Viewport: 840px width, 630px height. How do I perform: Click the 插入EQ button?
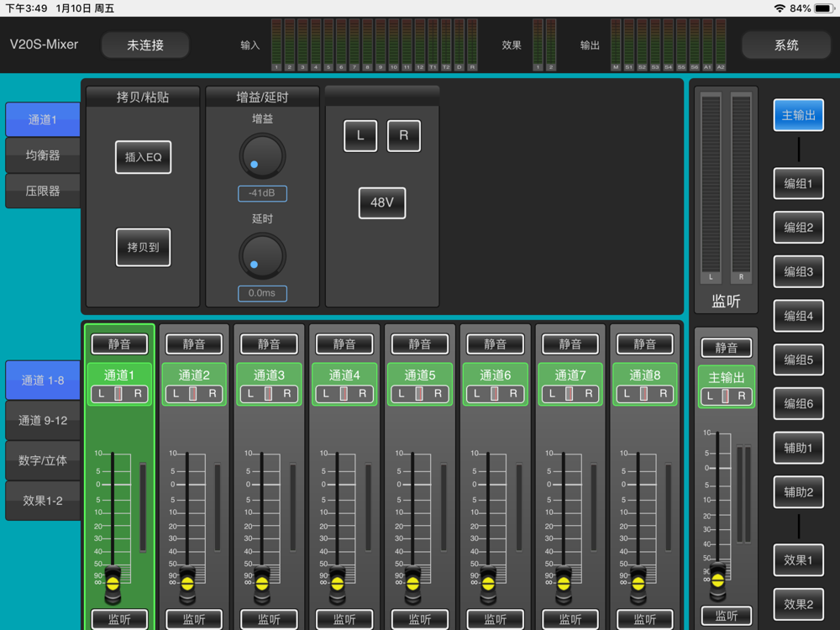coord(143,157)
